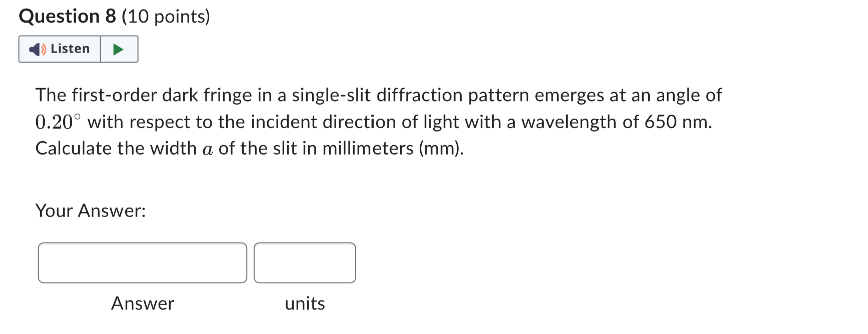Start narration via the play triangle

coord(118,49)
